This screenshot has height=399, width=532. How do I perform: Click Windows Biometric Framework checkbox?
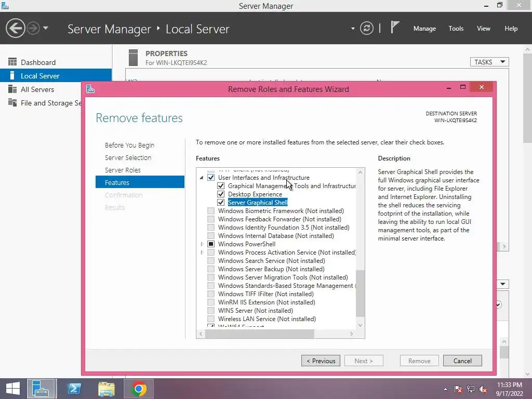pos(211,211)
